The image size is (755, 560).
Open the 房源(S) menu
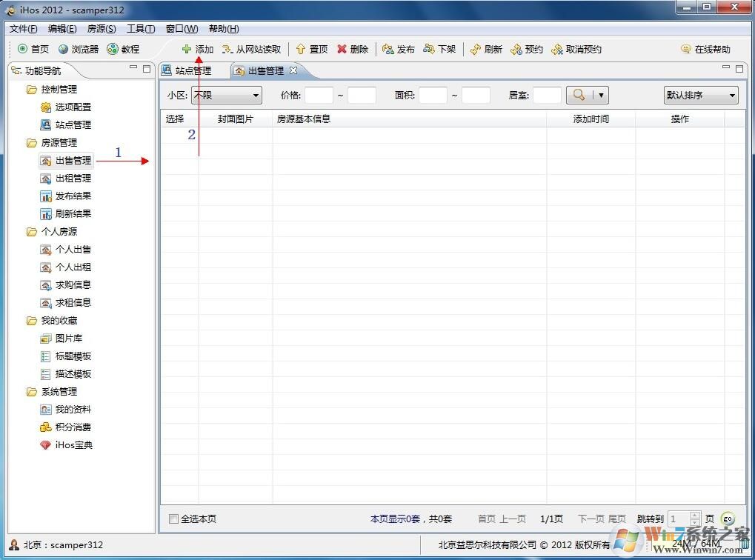(x=100, y=28)
